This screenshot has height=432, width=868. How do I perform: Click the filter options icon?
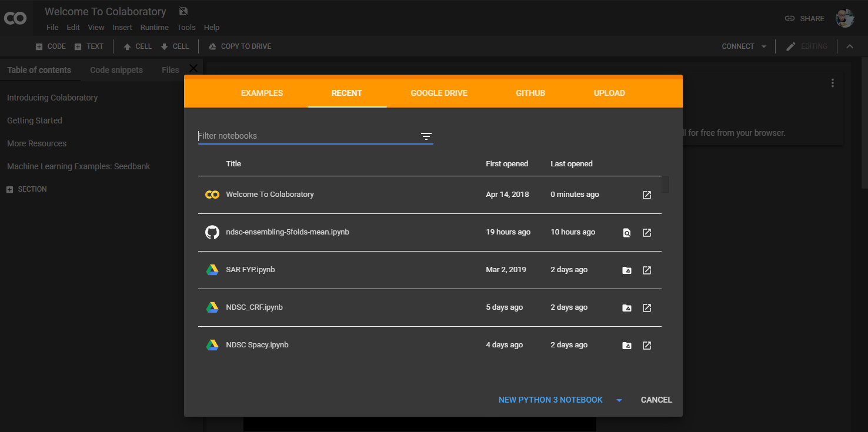pos(426,136)
